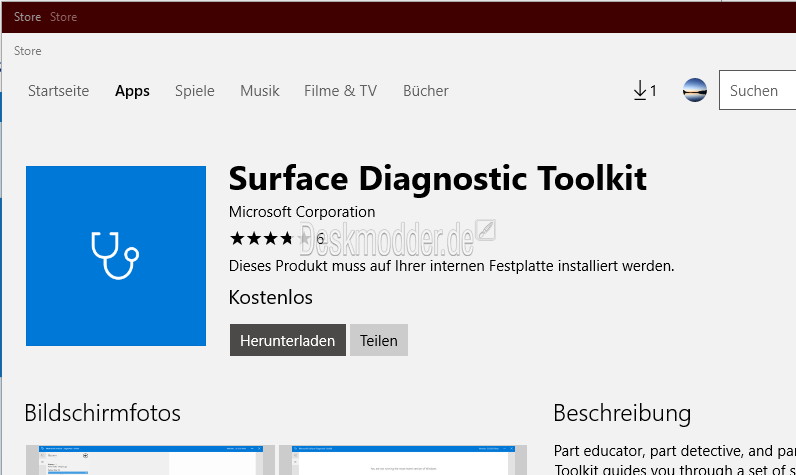Click the internal Festplatte install notice text

(451, 266)
